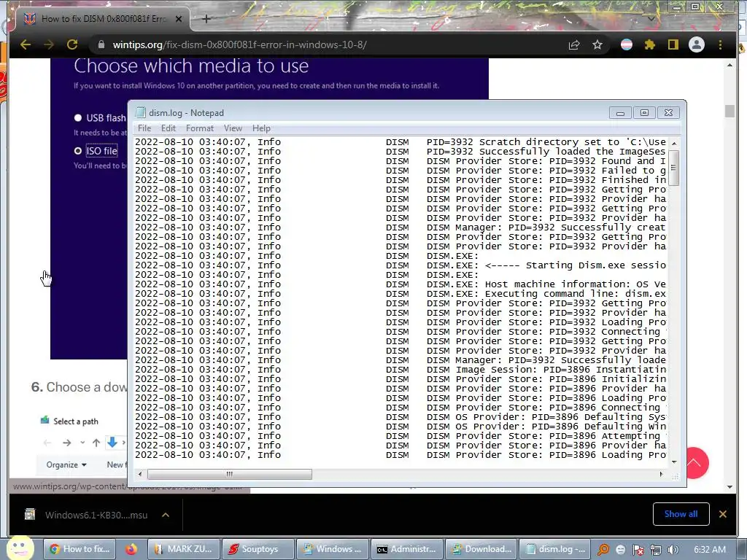Click Notepad horizontal scrollbar right arrow

[661, 474]
